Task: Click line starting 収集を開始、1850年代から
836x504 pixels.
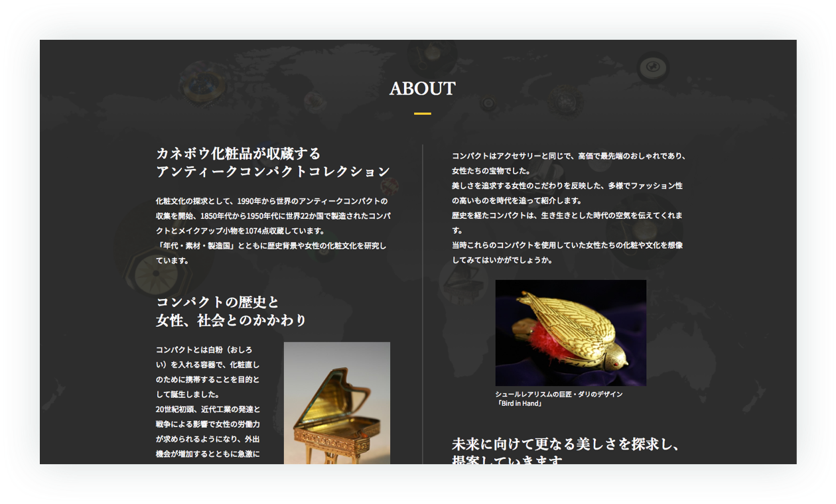Action: [273, 216]
